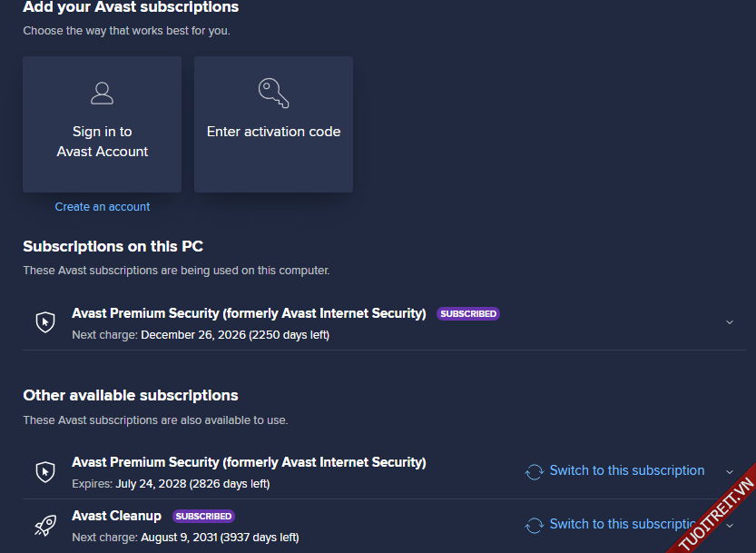The width and height of the screenshot is (756, 553).
Task: Switch to the Premium Security 2028 subscription
Action: (x=626, y=470)
